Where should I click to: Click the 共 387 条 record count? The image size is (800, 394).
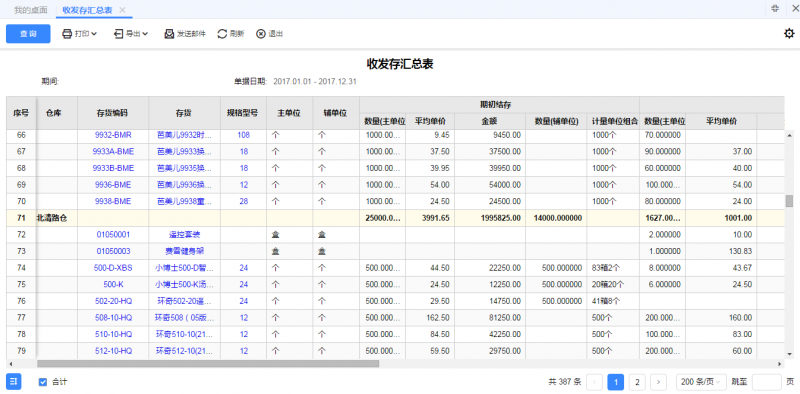565,382
